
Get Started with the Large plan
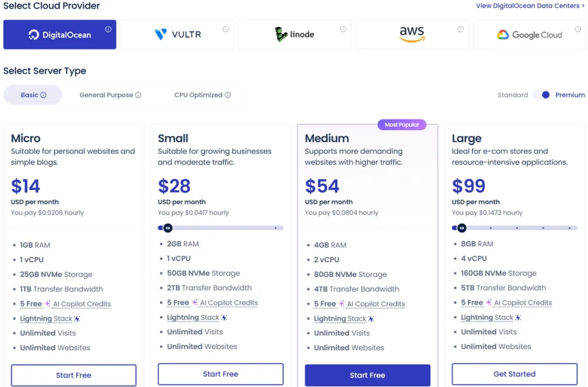pos(514,374)
